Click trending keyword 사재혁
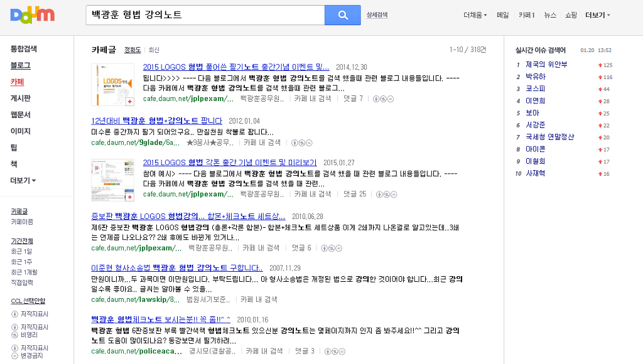 [536, 173]
